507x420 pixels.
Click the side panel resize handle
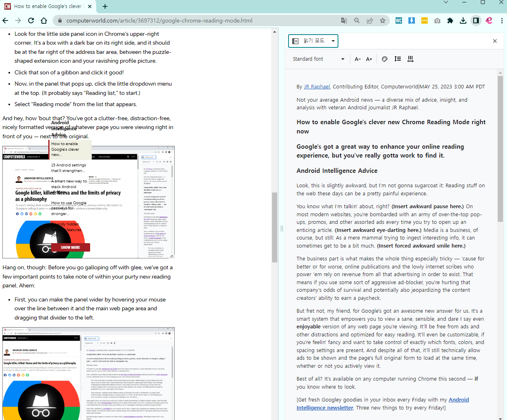pos(282,228)
